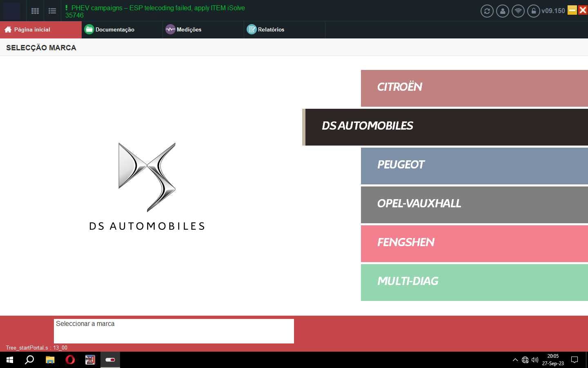
Task: Select the DS AUTOMOBILES brand
Action: [445, 127]
